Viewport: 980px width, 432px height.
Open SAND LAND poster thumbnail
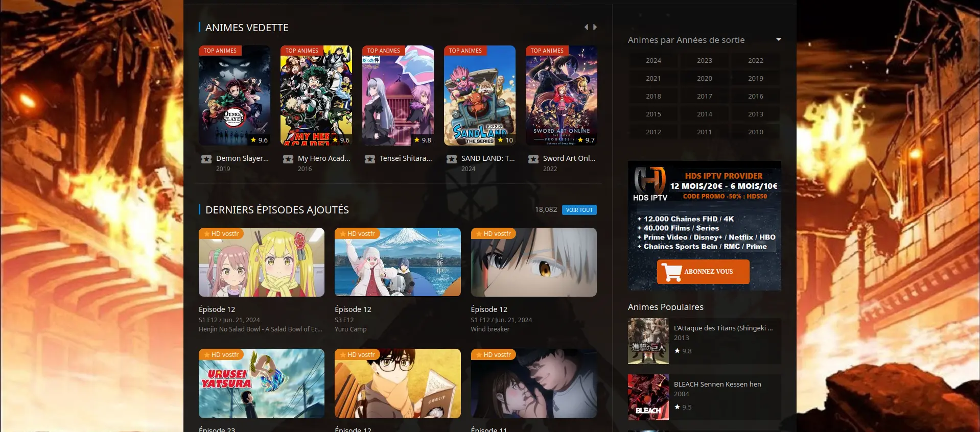pyautogui.click(x=480, y=95)
